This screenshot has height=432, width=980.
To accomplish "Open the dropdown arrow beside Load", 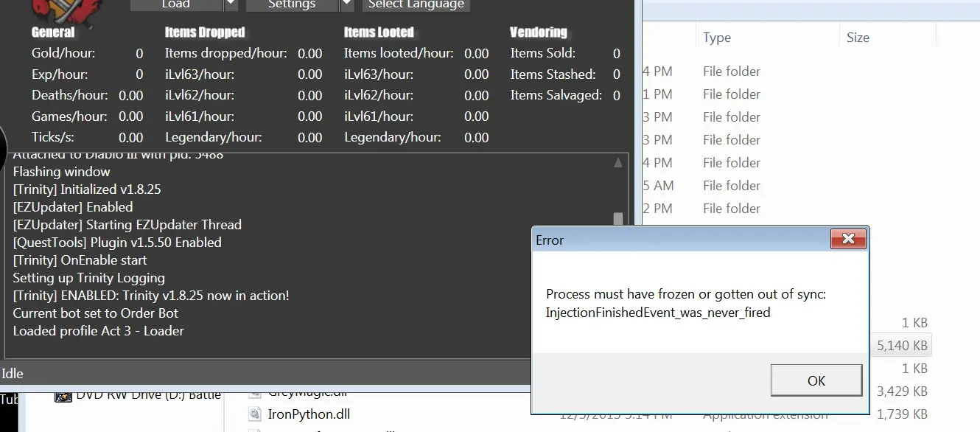I will pyautogui.click(x=231, y=4).
